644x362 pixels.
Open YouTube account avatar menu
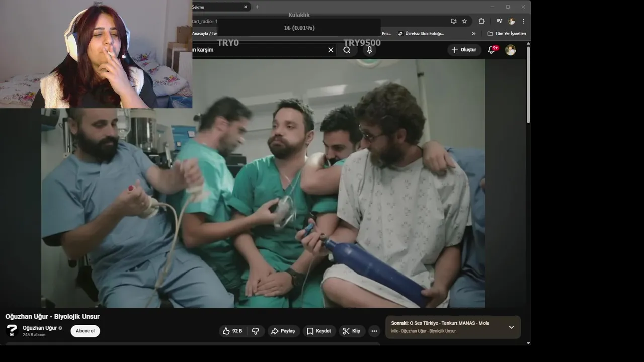[x=510, y=50]
